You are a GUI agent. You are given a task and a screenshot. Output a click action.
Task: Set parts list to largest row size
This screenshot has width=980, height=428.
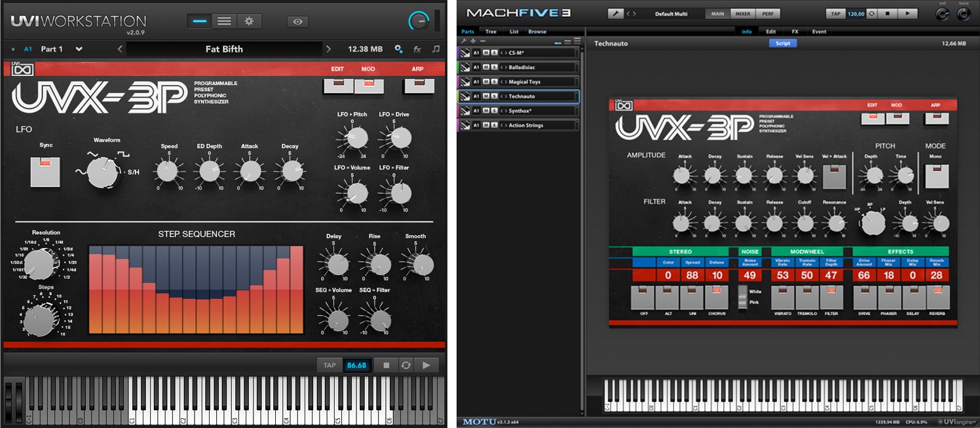tap(577, 41)
